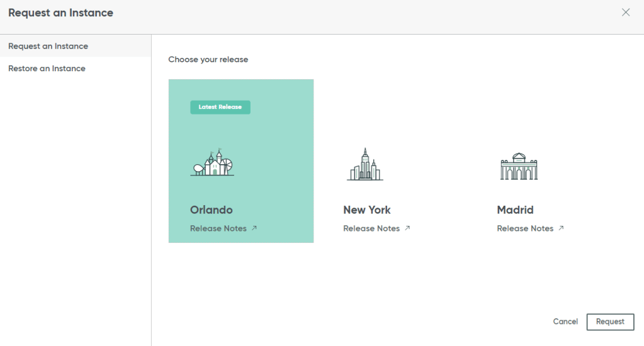Choose the New York release name
Viewport: 644px width, 346px height.
pyautogui.click(x=367, y=210)
